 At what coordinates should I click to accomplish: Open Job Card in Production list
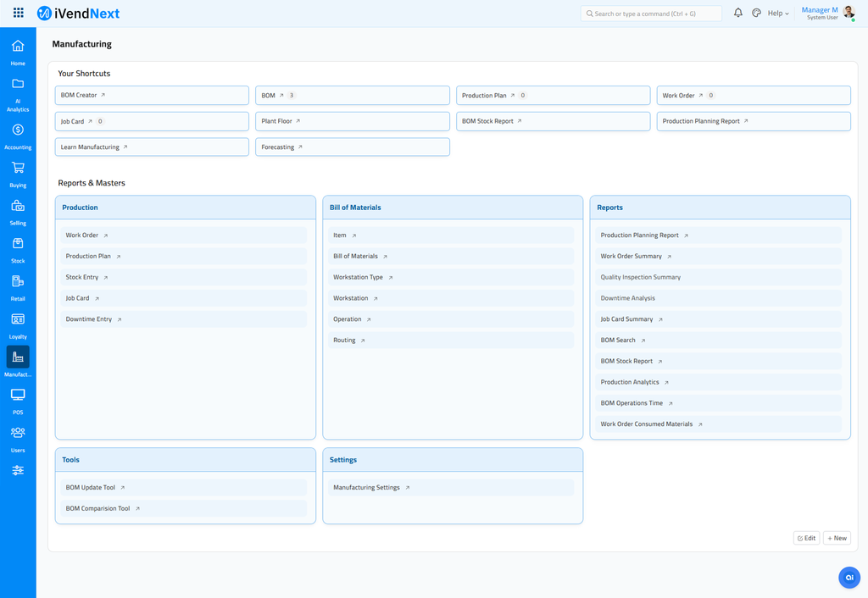pos(184,298)
